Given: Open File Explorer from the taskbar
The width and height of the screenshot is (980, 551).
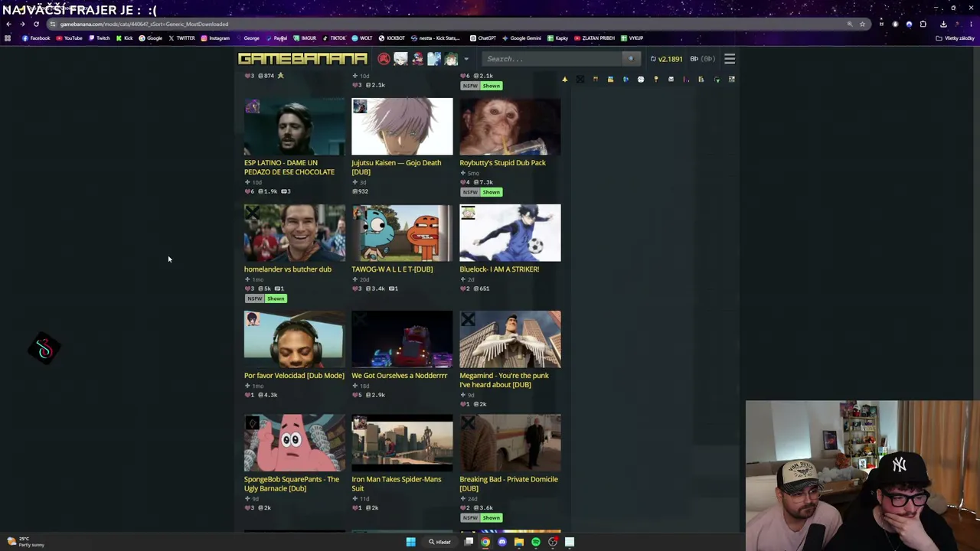Looking at the screenshot, I should pos(519,542).
